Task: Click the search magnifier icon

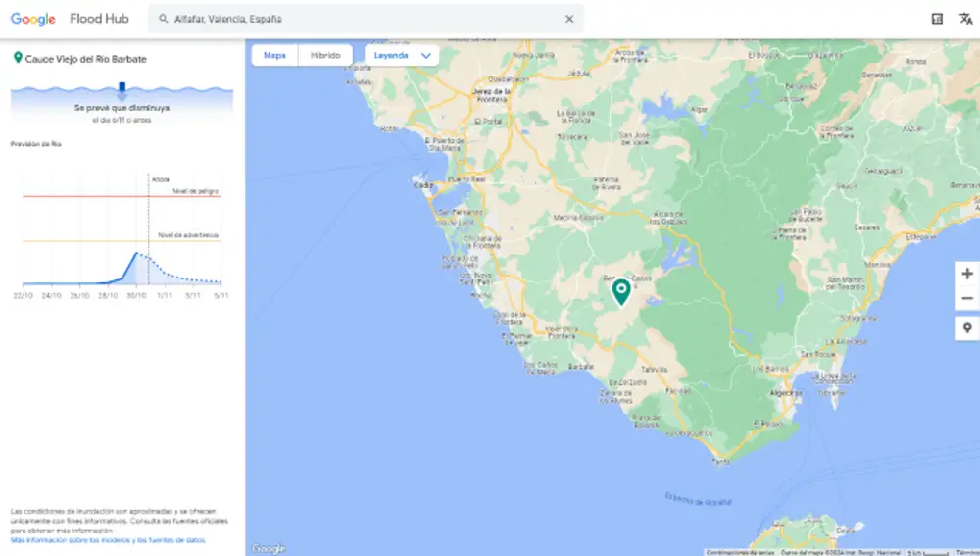Action: pos(164,19)
